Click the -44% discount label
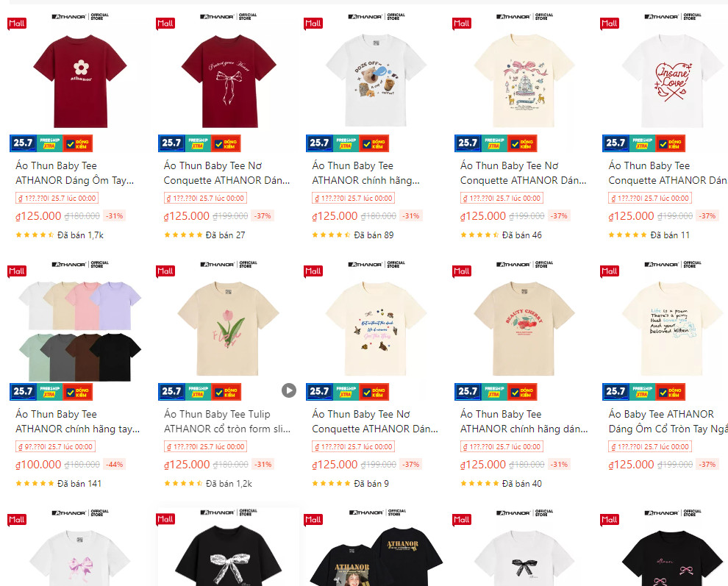Image resolution: width=728 pixels, height=586 pixels. 115,465
